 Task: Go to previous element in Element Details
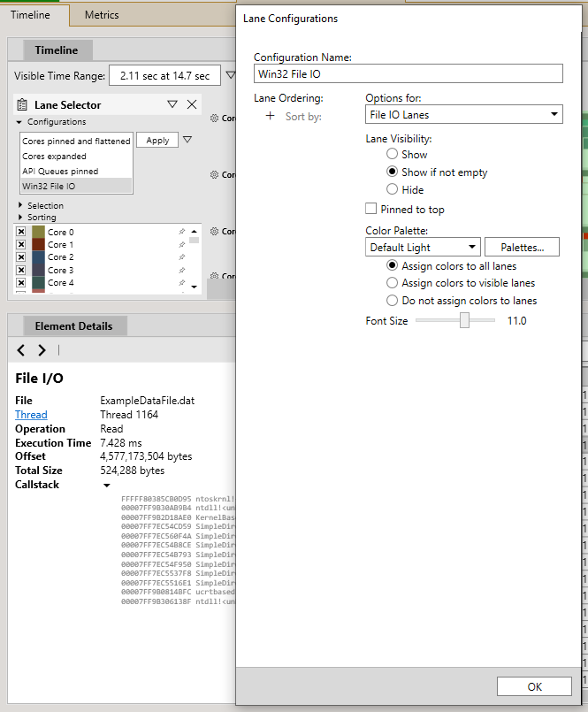[21, 350]
